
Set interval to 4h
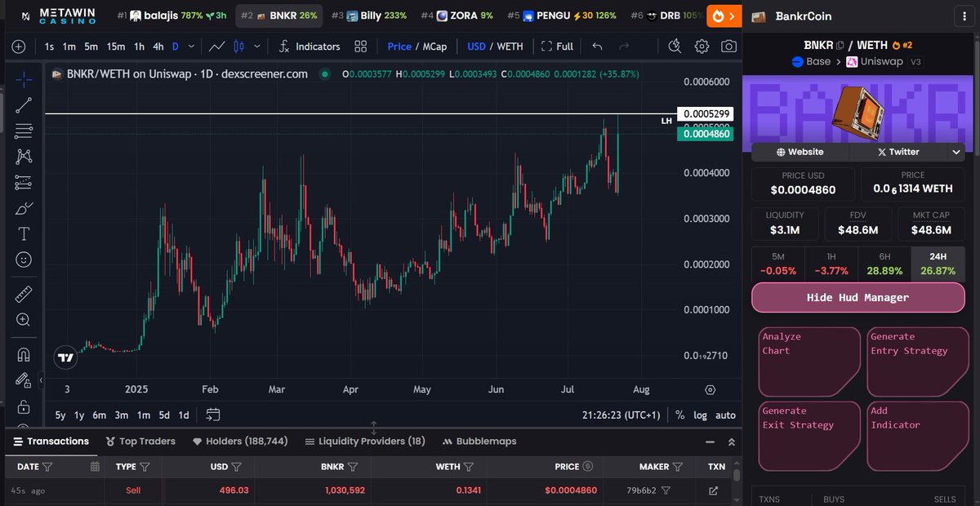159,47
